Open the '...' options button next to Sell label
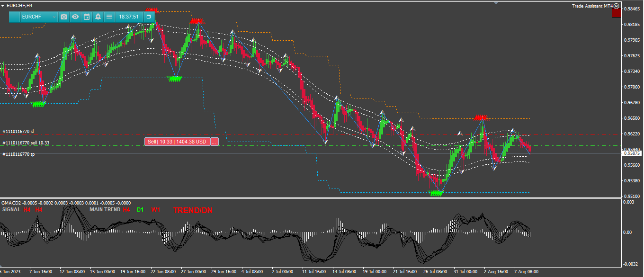Viewport: 644px width, 277px height. (x=215, y=142)
